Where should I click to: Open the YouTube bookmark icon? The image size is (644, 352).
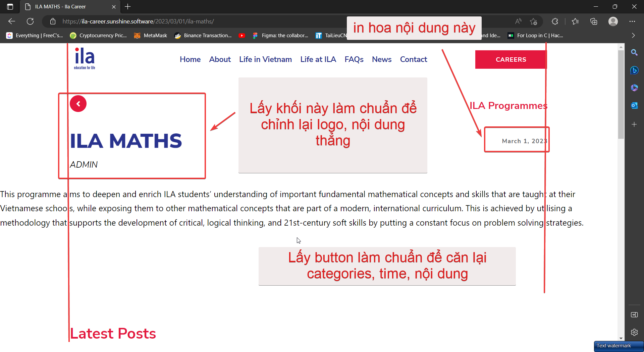tap(242, 36)
